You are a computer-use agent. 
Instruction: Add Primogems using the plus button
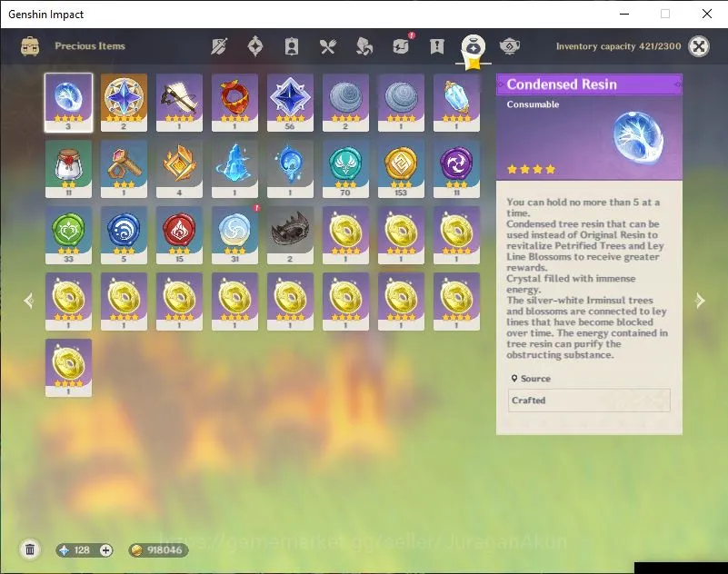coord(105,550)
